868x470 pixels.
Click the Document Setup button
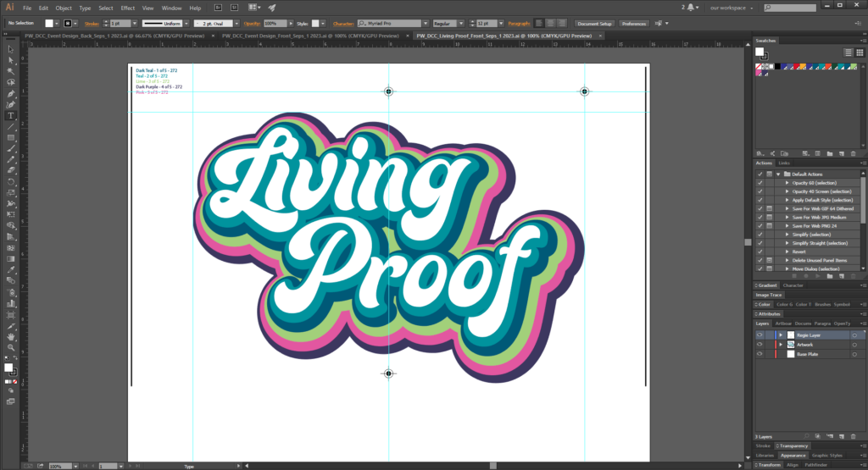coord(594,23)
